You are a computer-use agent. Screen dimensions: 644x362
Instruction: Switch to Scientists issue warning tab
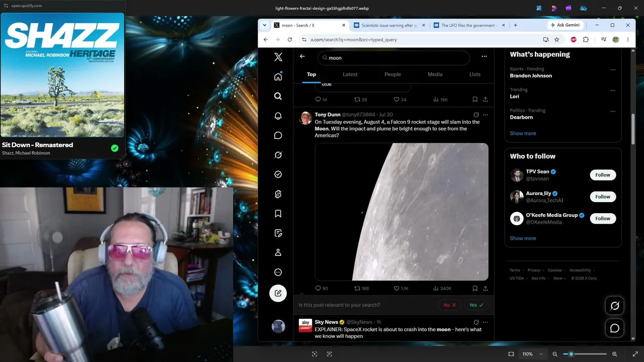pyautogui.click(x=389, y=25)
